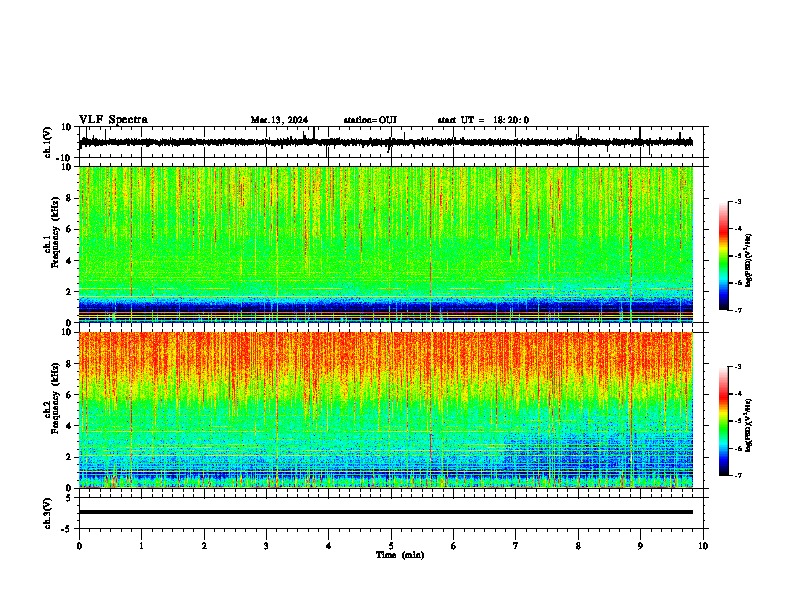792x612 pixels.
Task: Click the ch.1 "Frequency (kHz)" axis label
Action: click(x=55, y=233)
